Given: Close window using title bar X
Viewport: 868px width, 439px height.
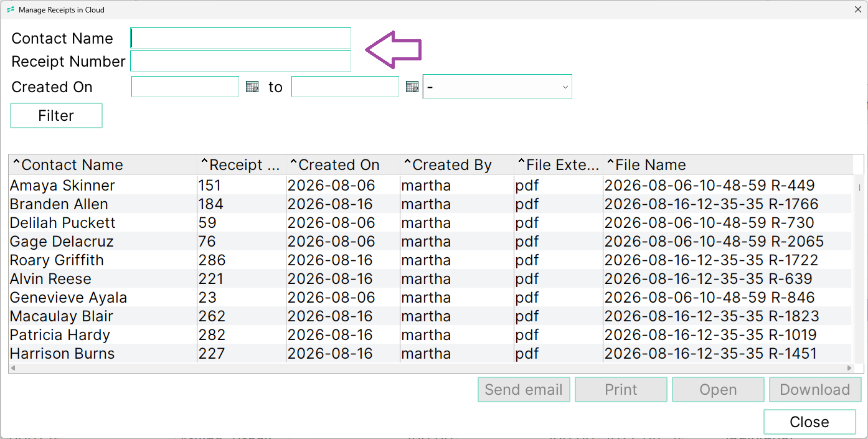Looking at the screenshot, I should [x=857, y=10].
